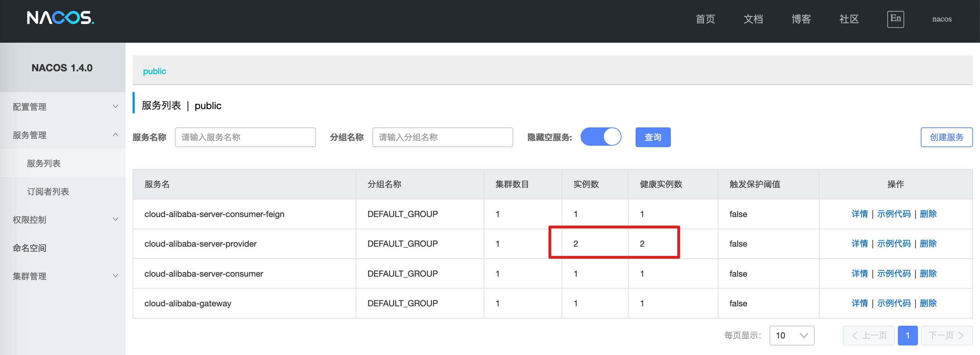Select the cloud-alibaba-server-provider service name
The image size is (980, 355).
(201, 244)
